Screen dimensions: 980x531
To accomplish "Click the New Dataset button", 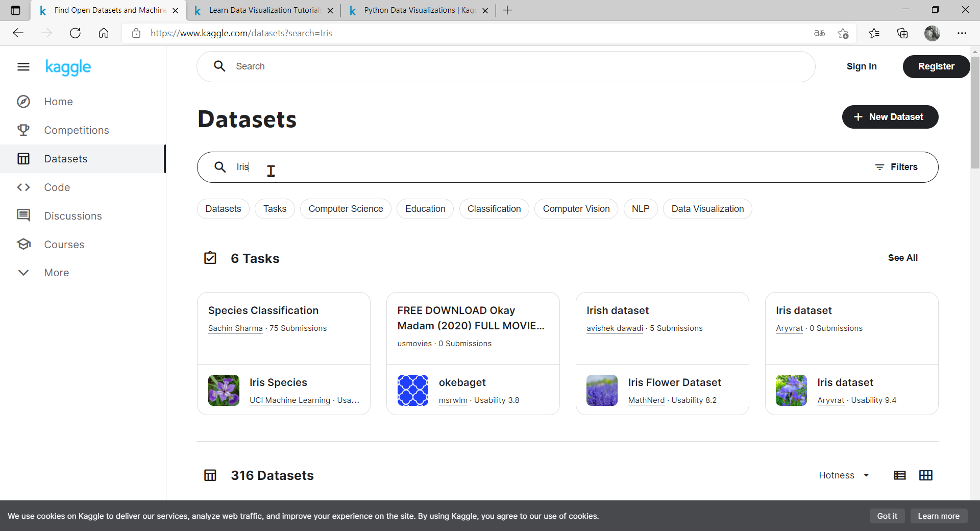I will [x=890, y=117].
